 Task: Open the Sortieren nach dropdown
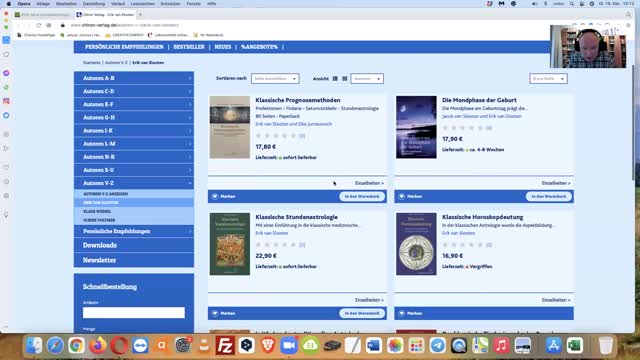(x=275, y=78)
